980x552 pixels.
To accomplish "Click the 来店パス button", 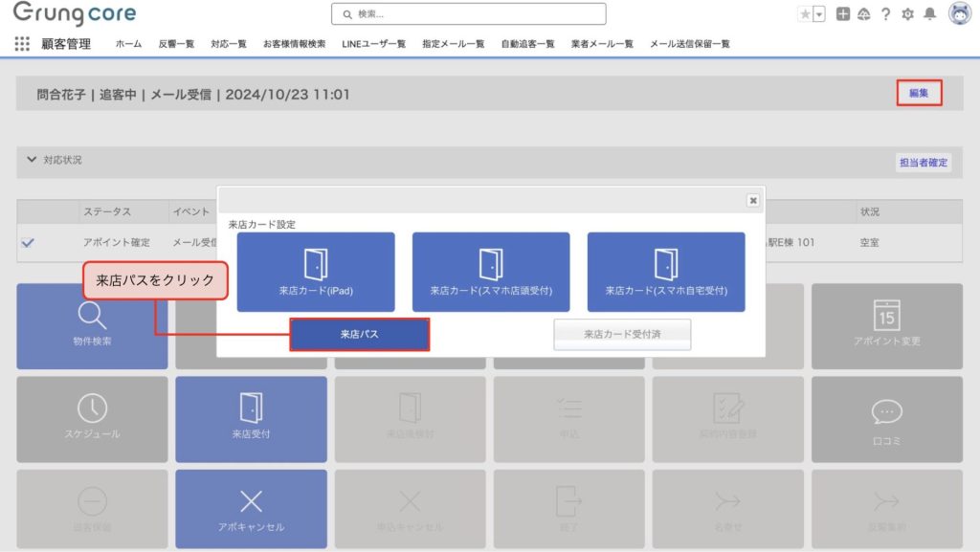I will (359, 335).
